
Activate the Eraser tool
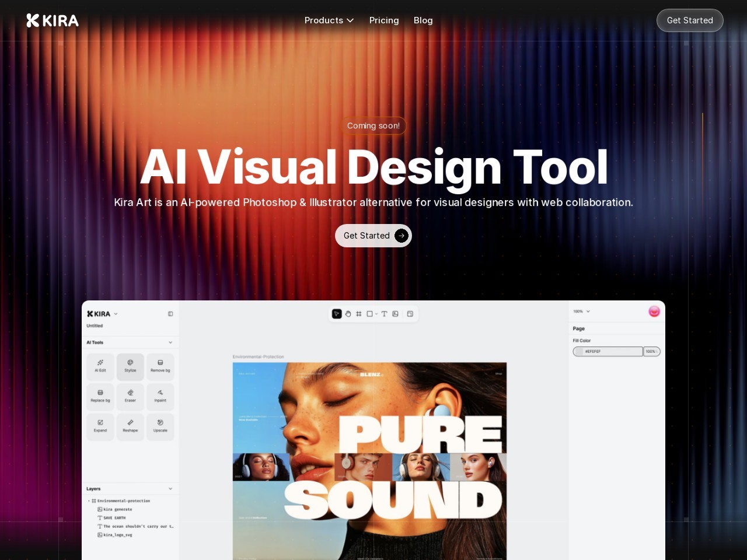point(130,396)
